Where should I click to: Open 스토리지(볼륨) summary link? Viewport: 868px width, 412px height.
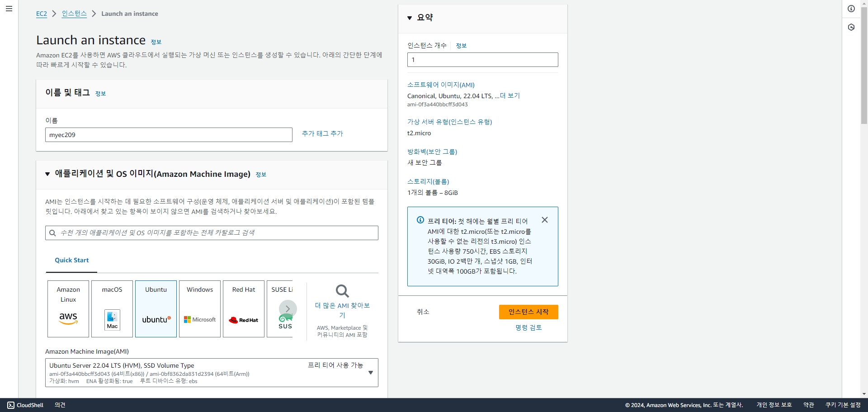click(x=428, y=182)
